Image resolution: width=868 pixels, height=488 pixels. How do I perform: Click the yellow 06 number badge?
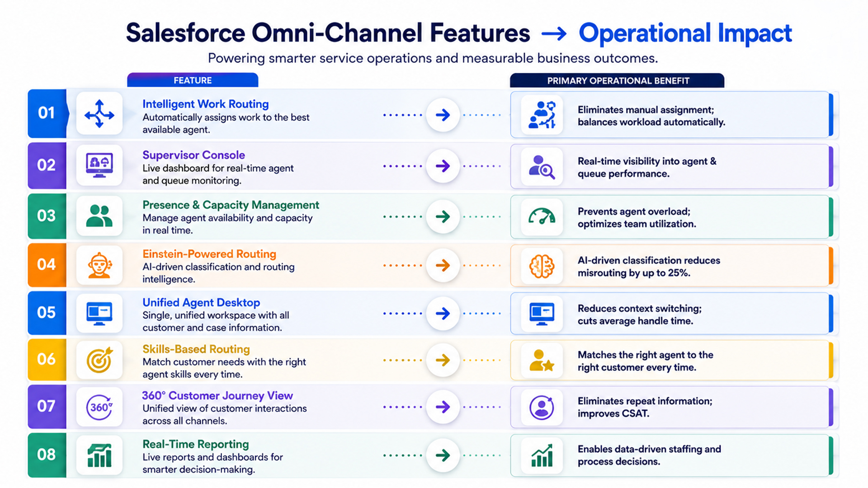(47, 360)
